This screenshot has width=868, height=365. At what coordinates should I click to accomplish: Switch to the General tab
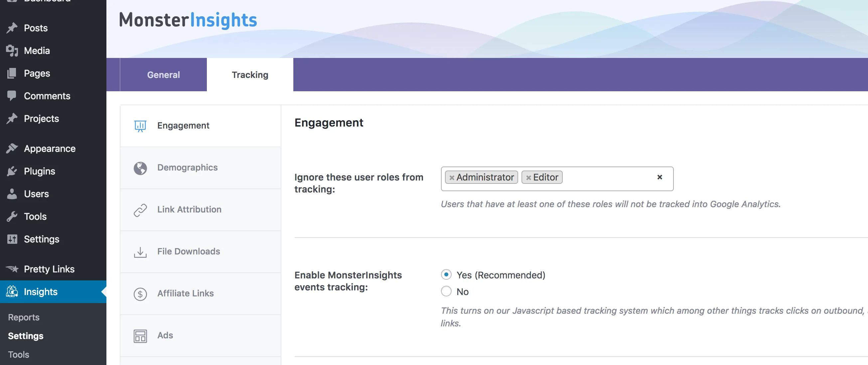tap(163, 74)
